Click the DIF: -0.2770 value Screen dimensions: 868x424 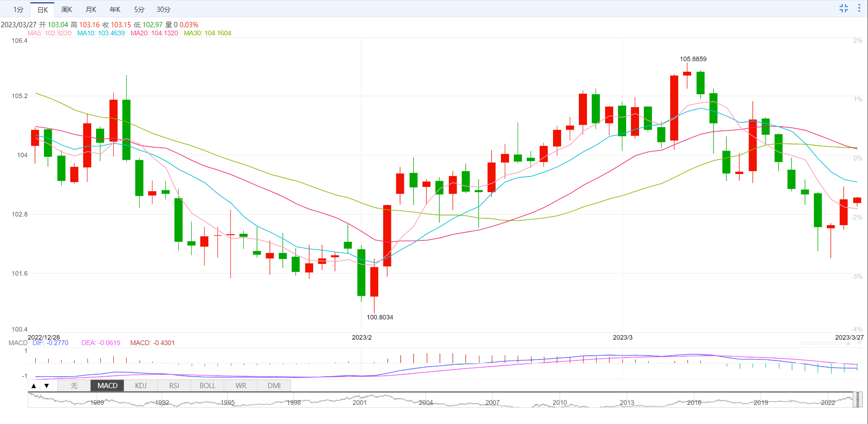click(51, 343)
